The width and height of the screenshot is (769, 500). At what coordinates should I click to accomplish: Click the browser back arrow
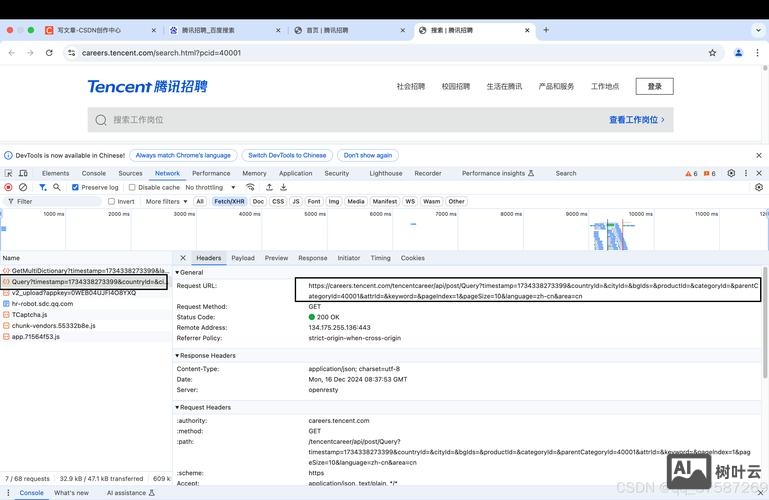(12, 53)
